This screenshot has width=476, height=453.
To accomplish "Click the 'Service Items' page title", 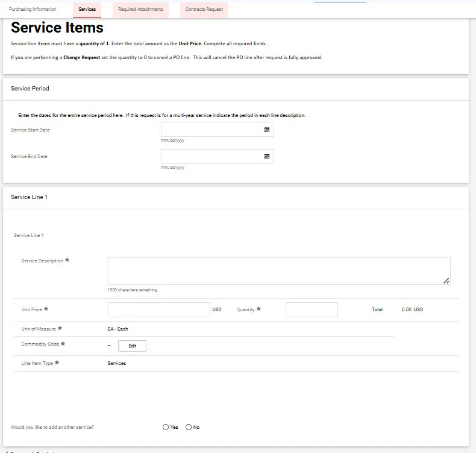I will tap(57, 27).
